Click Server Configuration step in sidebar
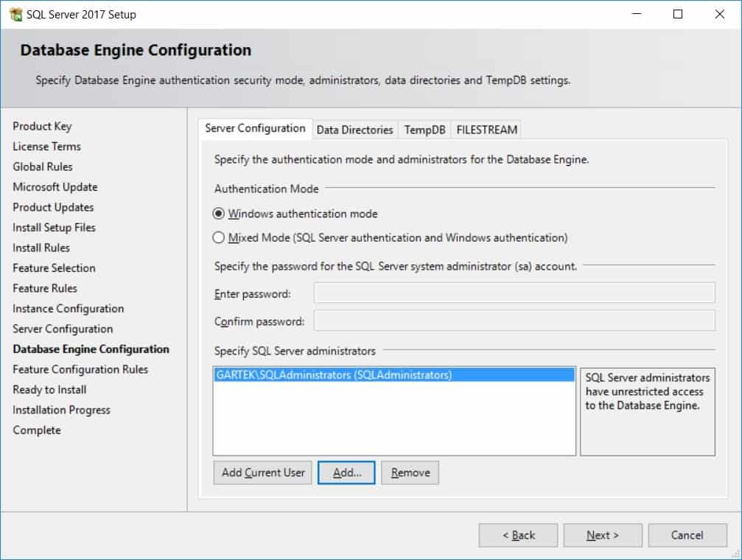The image size is (742, 560). click(63, 329)
